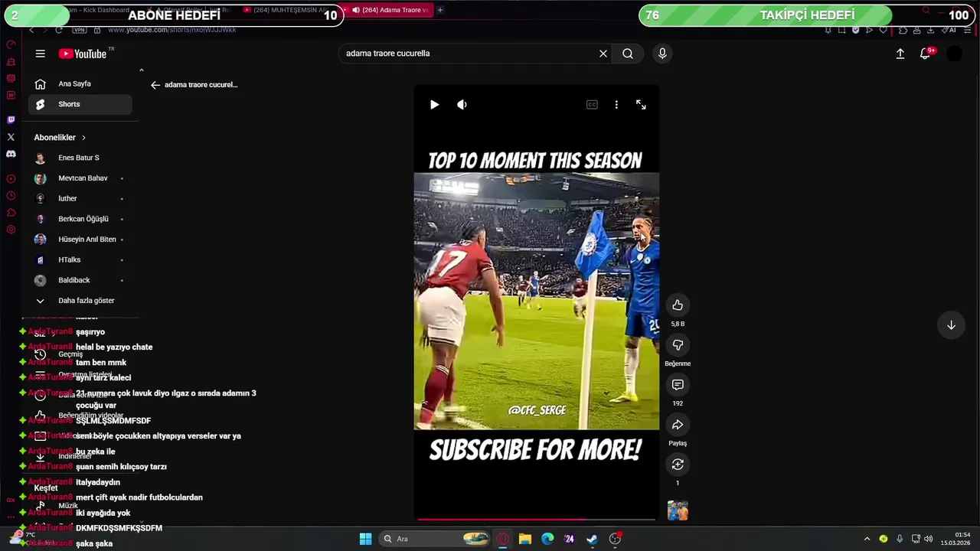This screenshot has width=980, height=551.
Task: Open the 192 comments panel
Action: pyautogui.click(x=678, y=385)
